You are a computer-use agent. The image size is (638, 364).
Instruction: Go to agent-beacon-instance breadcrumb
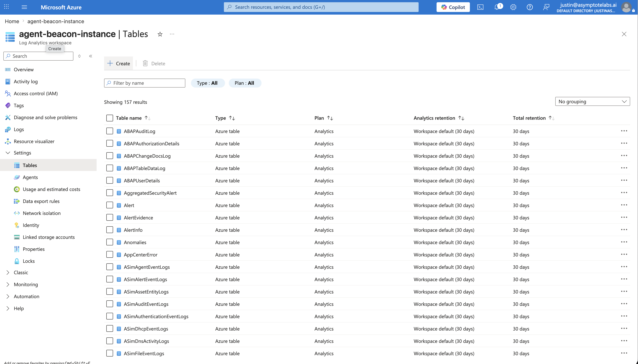[56, 21]
